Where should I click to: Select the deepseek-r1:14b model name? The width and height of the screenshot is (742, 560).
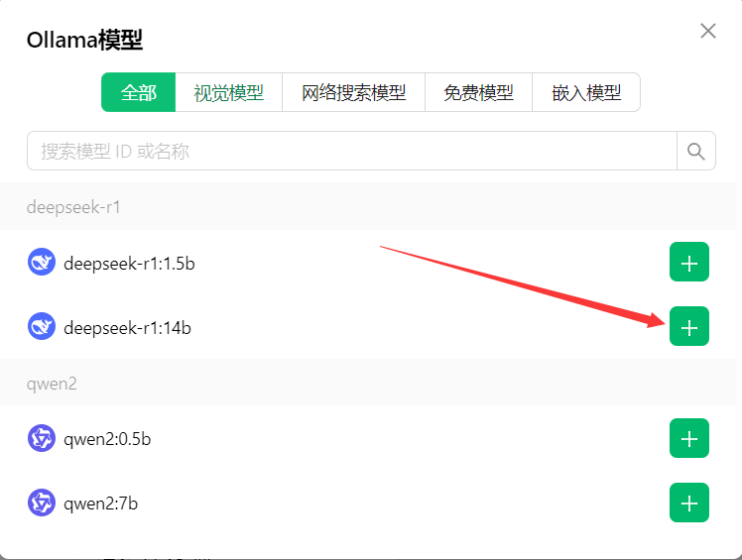pyautogui.click(x=127, y=328)
